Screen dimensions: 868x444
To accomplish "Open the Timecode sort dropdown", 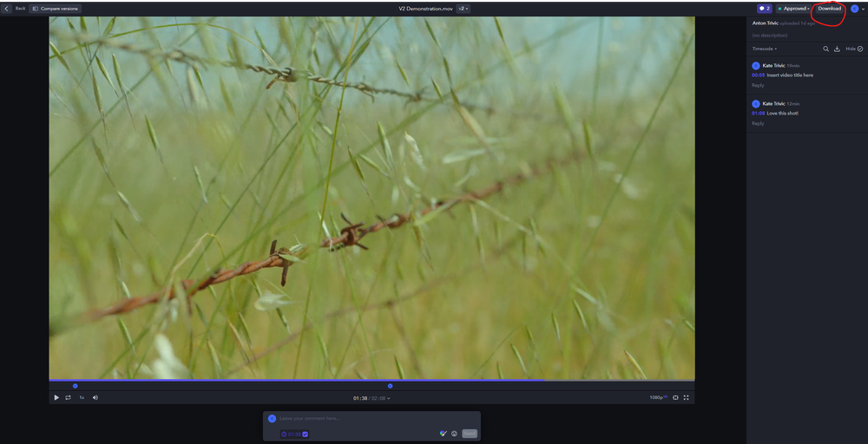I will [764, 49].
